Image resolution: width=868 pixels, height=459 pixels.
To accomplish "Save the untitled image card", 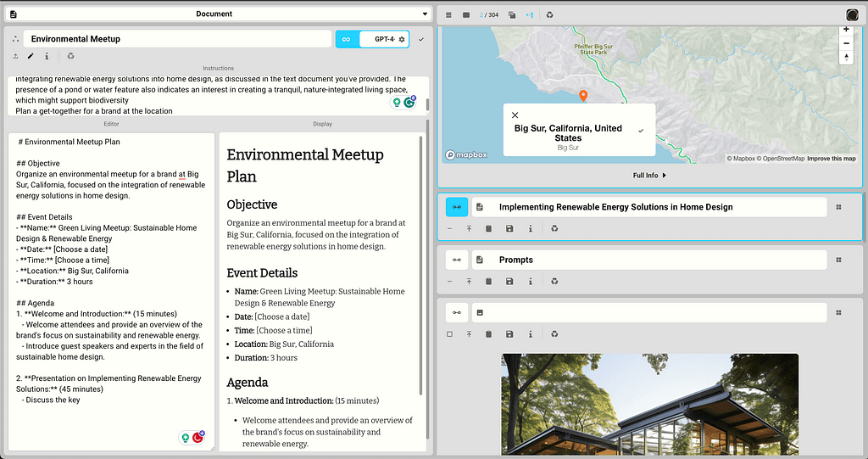I will click(509, 333).
